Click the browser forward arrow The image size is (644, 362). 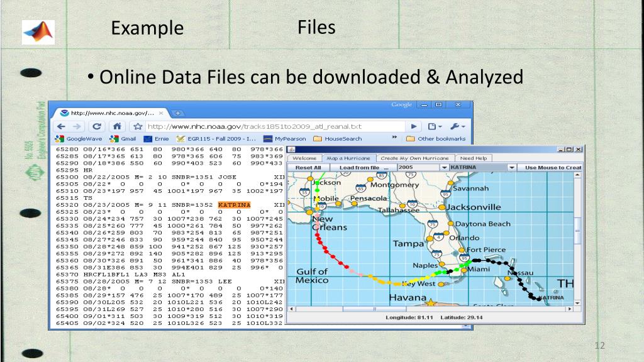pos(77,126)
